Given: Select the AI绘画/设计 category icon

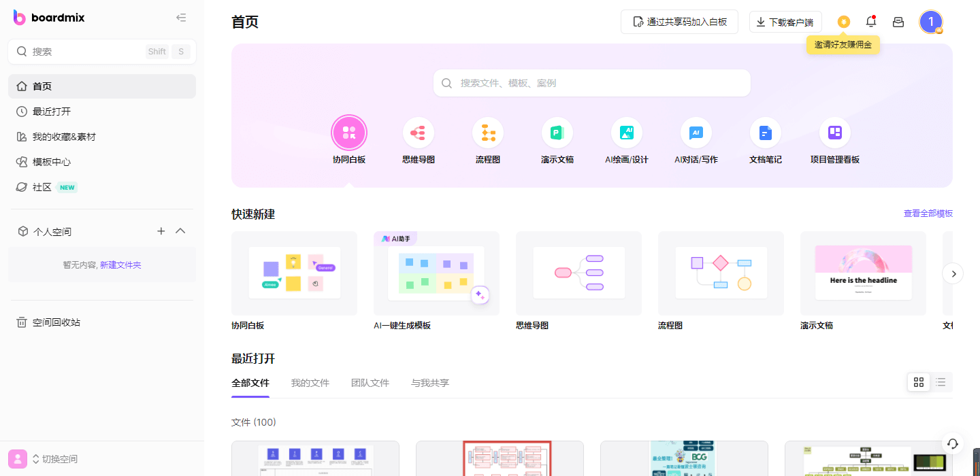Looking at the screenshot, I should (x=627, y=133).
